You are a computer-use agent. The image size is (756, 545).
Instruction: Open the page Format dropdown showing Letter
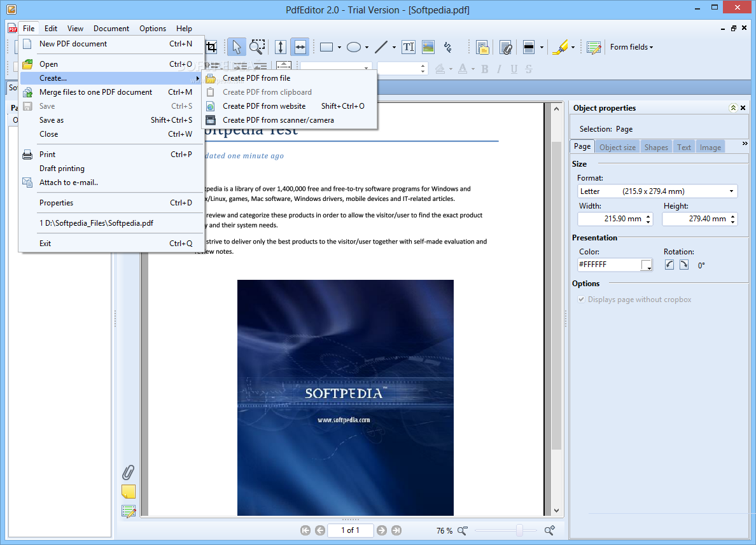point(657,191)
